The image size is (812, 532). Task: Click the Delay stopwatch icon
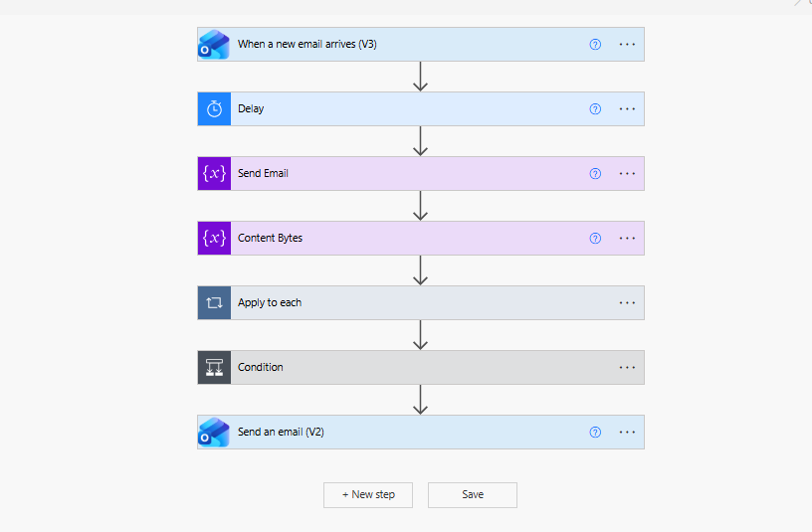pos(214,109)
